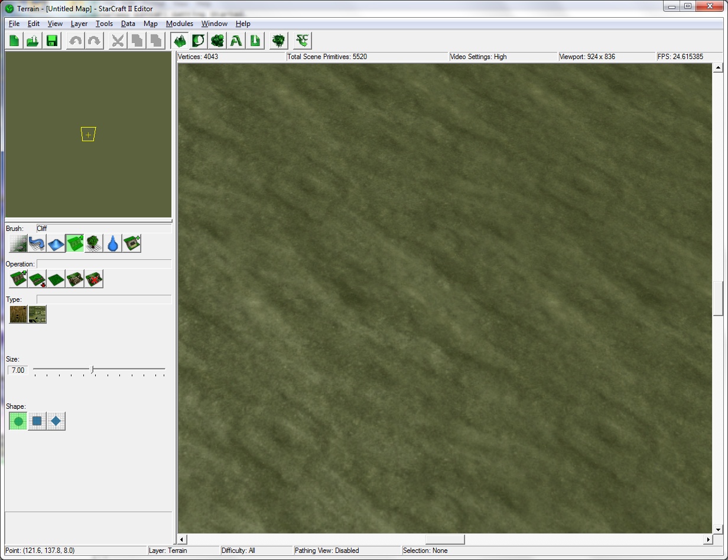Select the square brush shape
Viewport: 728px width, 560px height.
point(37,421)
